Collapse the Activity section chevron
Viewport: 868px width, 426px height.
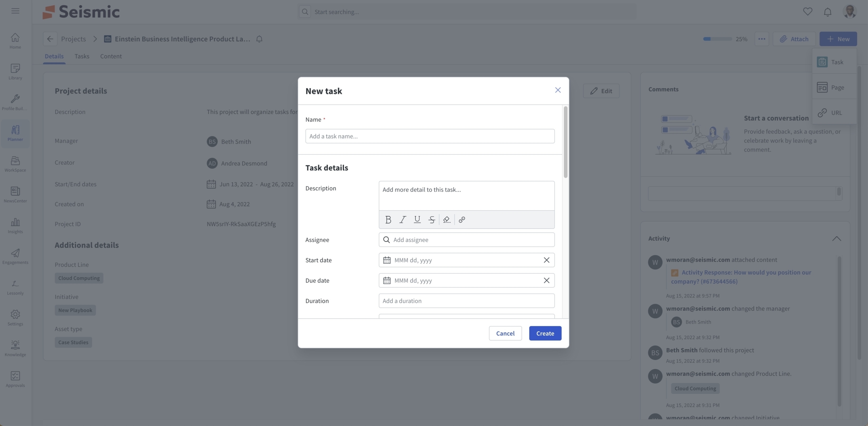point(836,239)
